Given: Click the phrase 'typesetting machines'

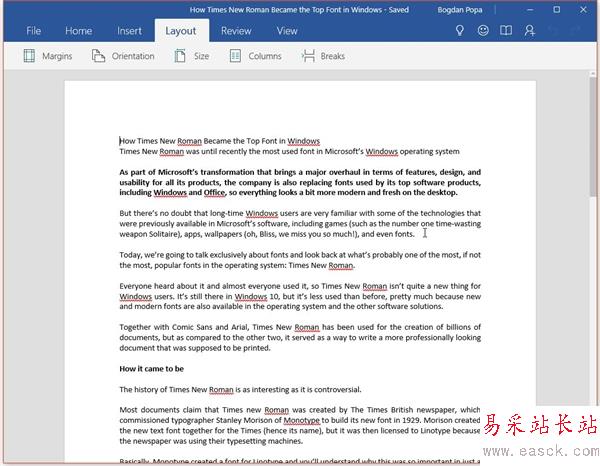Looking at the screenshot, I should click(264, 441).
